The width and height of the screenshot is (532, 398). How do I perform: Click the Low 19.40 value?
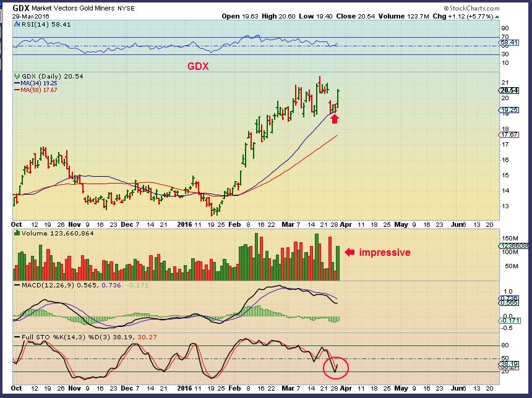[x=315, y=16]
